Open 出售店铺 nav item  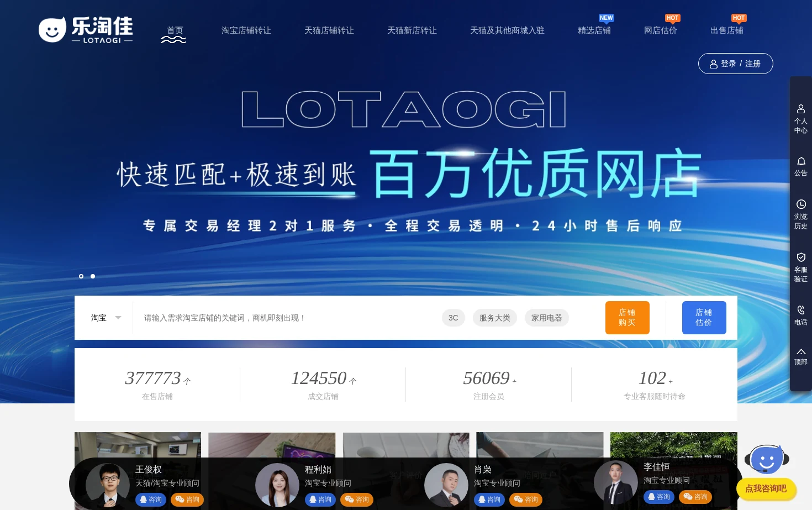click(x=727, y=30)
